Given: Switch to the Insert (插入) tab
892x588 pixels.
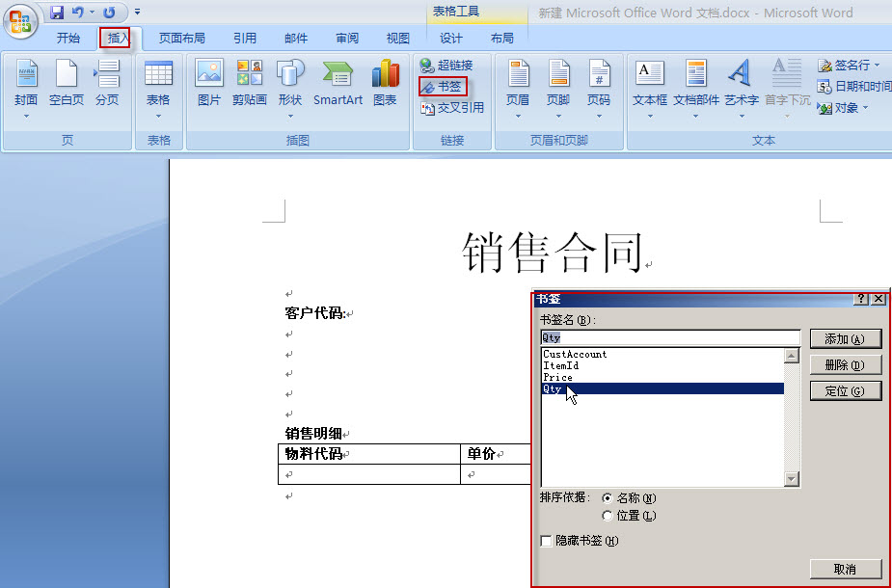Looking at the screenshot, I should click(119, 39).
